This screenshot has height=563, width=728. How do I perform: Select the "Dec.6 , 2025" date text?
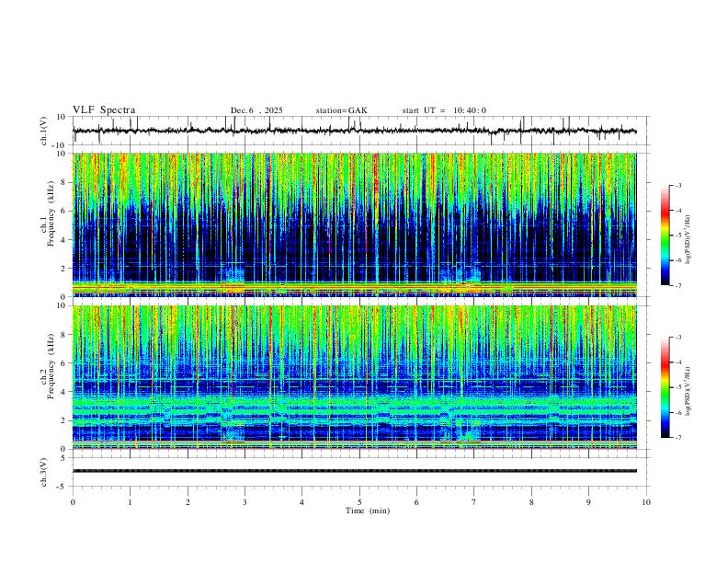tap(256, 110)
